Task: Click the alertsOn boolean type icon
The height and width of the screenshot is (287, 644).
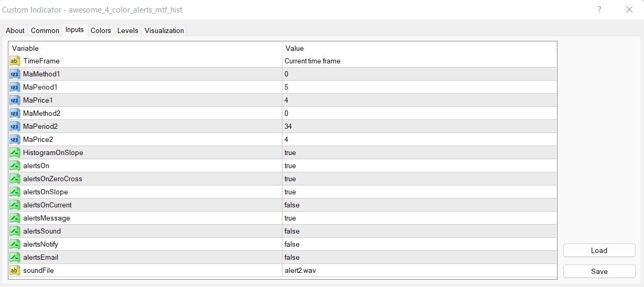Action: pyautogui.click(x=15, y=166)
